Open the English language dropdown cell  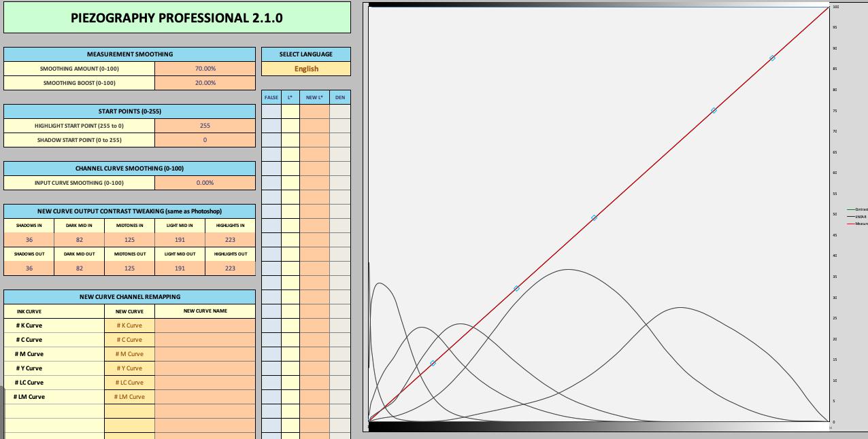(306, 69)
